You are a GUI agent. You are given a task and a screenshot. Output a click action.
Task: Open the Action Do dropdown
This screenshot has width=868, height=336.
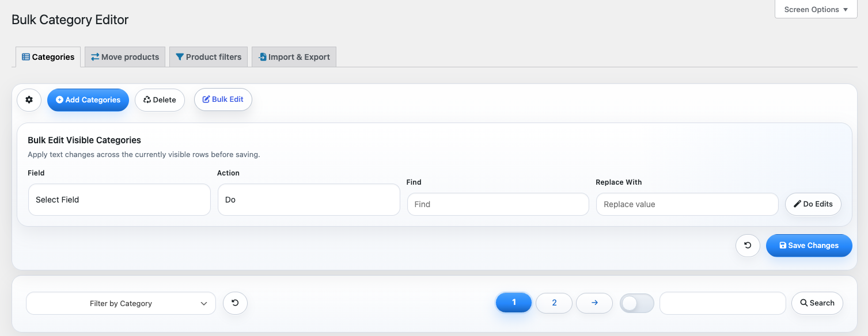[309, 200]
